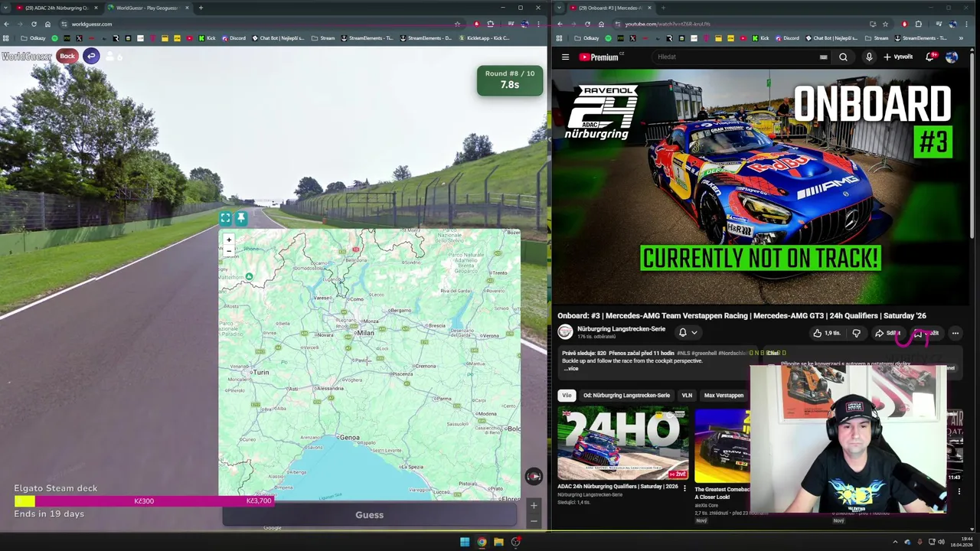
Task: Click the Nürburgring Langstrecken-Serie channel avatar
Action: (x=565, y=331)
